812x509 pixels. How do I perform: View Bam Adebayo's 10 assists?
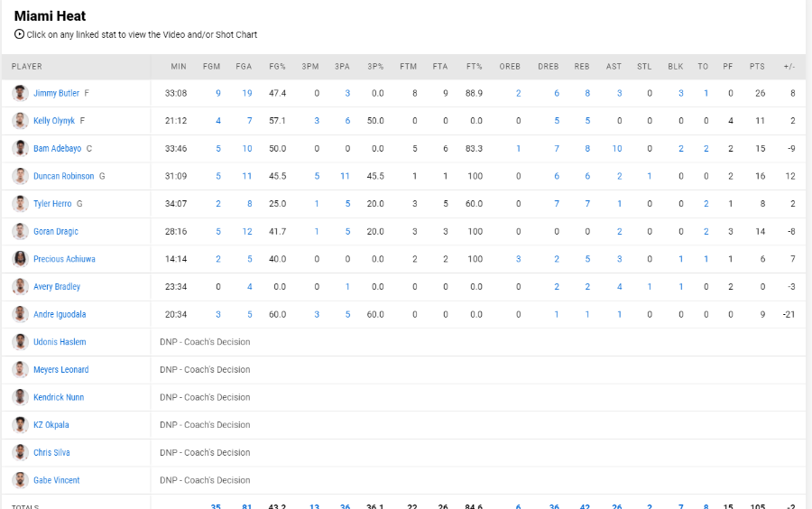[617, 148]
